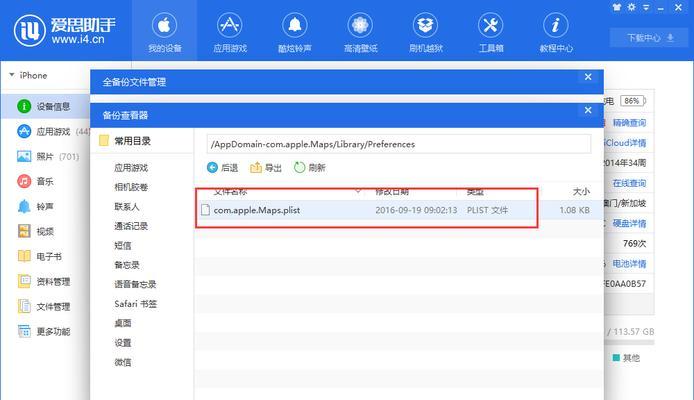694x400 pixels.
Task: Open the 教程中心 info icon
Action: 555,25
